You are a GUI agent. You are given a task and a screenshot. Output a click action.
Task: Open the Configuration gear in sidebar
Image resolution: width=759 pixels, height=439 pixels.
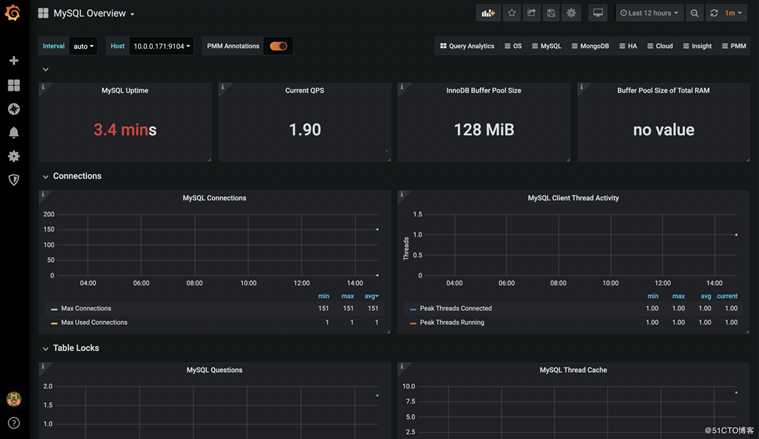(x=14, y=156)
